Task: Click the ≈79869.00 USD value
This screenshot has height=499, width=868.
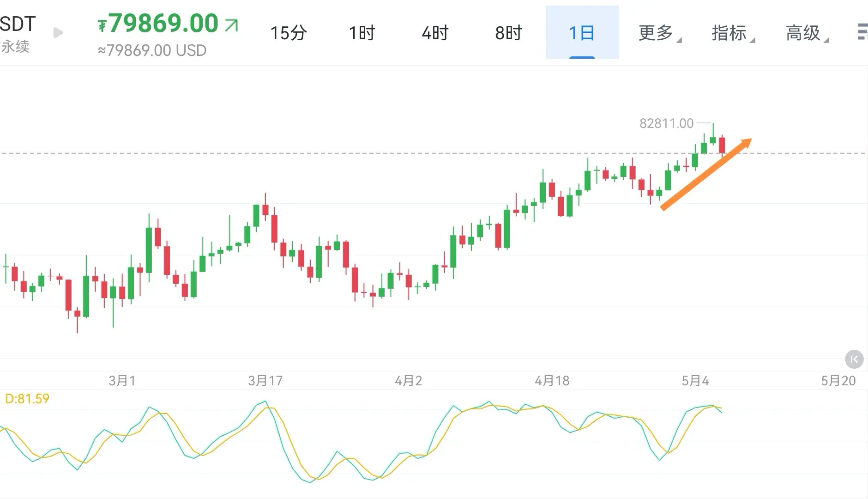Action: (152, 50)
